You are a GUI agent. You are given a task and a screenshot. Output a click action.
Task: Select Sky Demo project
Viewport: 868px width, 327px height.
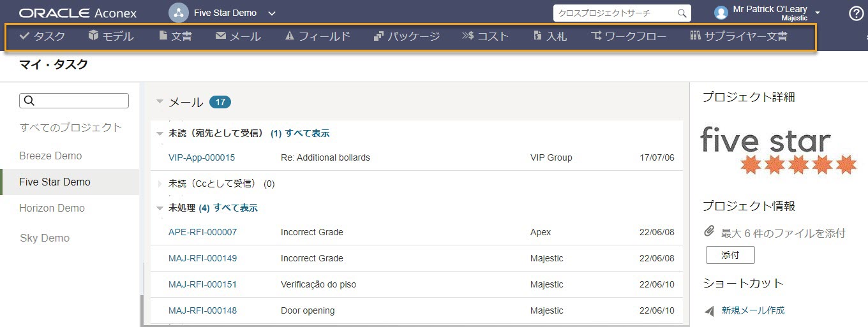pyautogui.click(x=45, y=238)
